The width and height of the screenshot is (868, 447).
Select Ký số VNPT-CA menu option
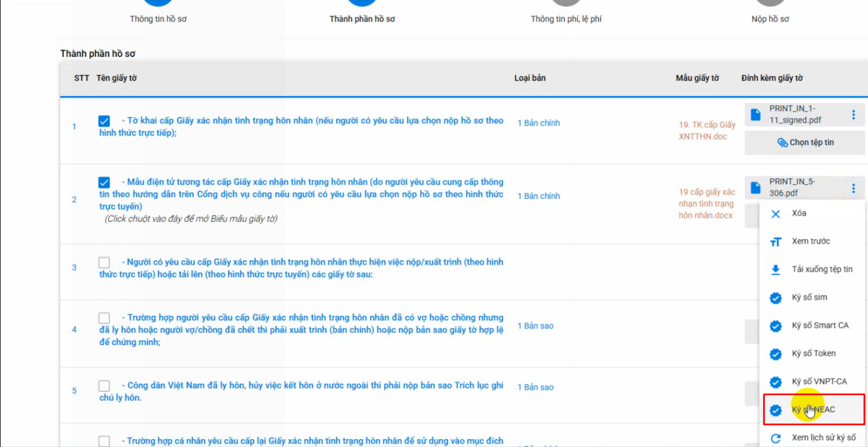coord(819,381)
